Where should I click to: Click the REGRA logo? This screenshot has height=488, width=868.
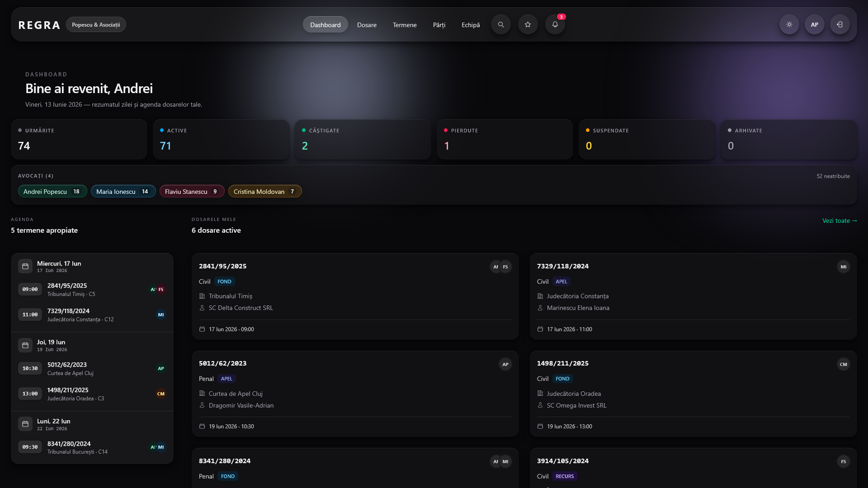pos(39,25)
